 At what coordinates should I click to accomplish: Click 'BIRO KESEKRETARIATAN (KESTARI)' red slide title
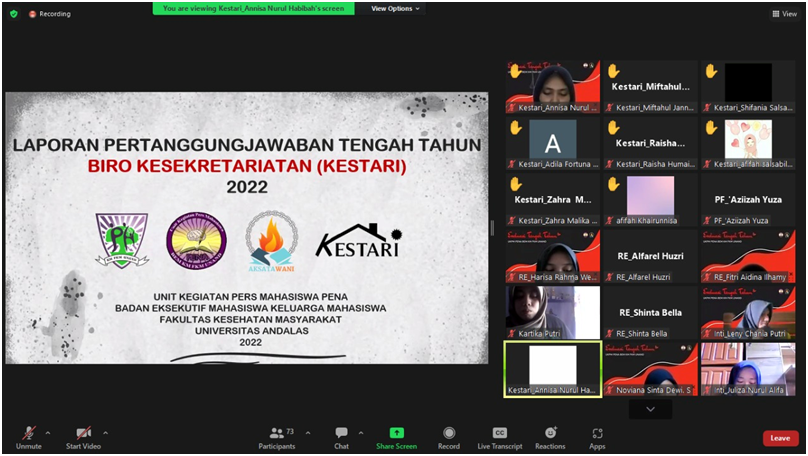coord(247,166)
